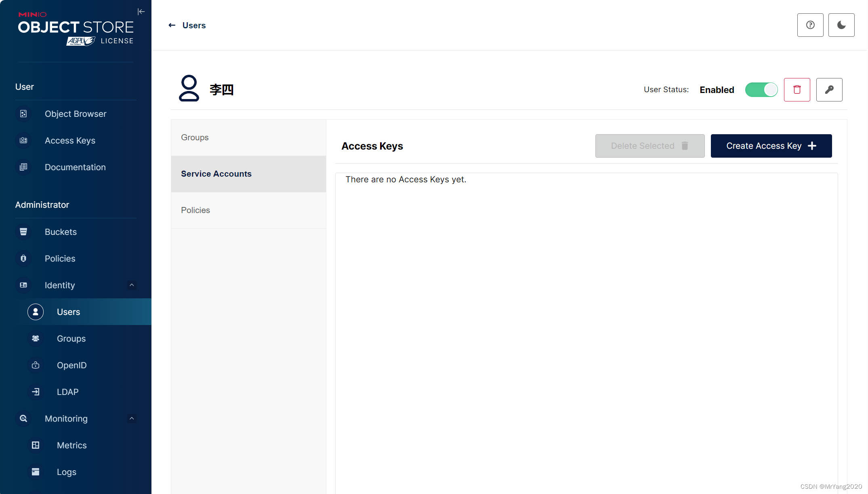Switch to the user's Policies tab
868x494 pixels.
195,210
